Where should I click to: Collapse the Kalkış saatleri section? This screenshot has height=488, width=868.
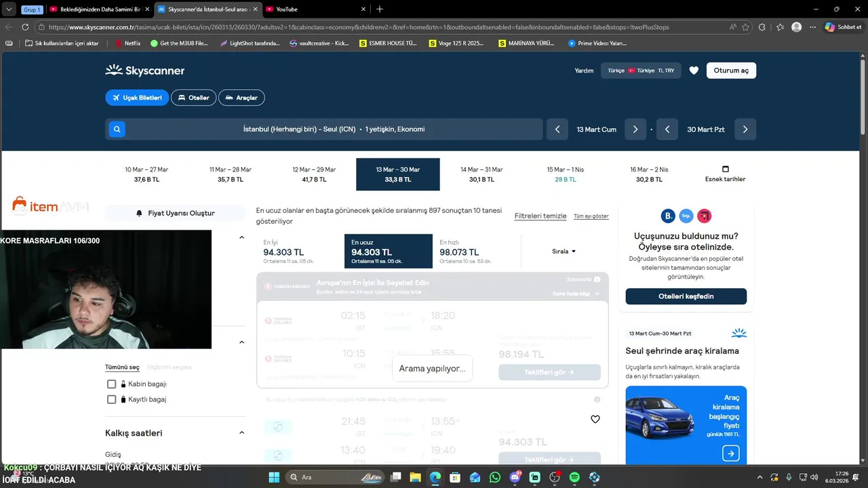(x=241, y=433)
